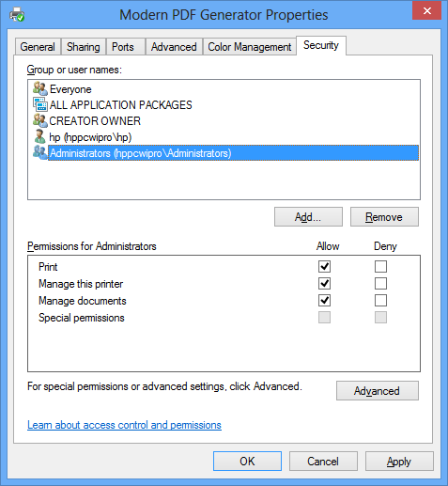Uncheck Allow for Manage this printer
Image resolution: width=448 pixels, height=486 pixels.
[x=324, y=283]
